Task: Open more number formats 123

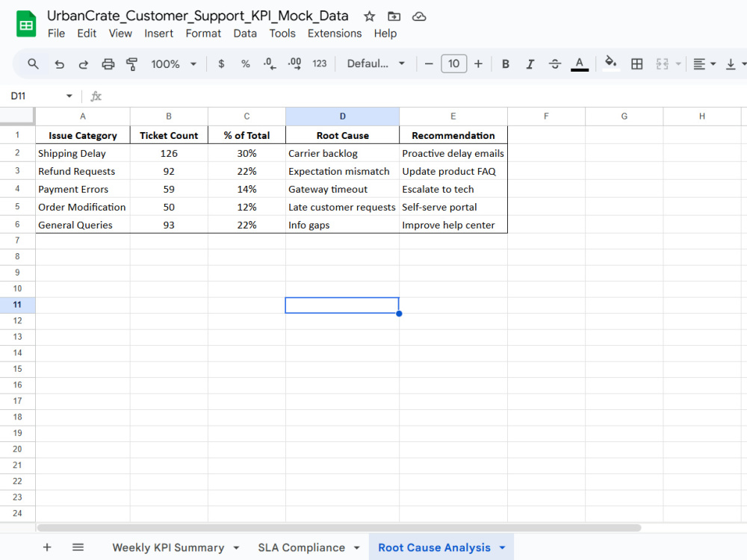Action: (x=319, y=63)
